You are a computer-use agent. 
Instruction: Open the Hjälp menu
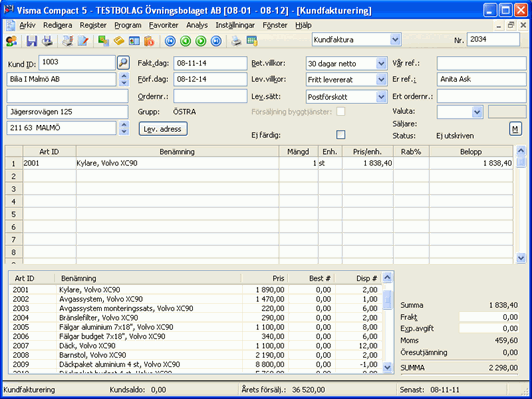[303, 25]
